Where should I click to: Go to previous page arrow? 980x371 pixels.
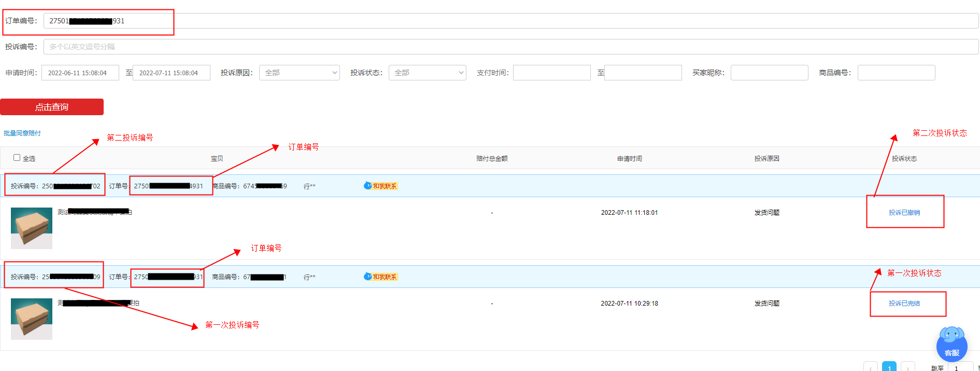point(871,367)
